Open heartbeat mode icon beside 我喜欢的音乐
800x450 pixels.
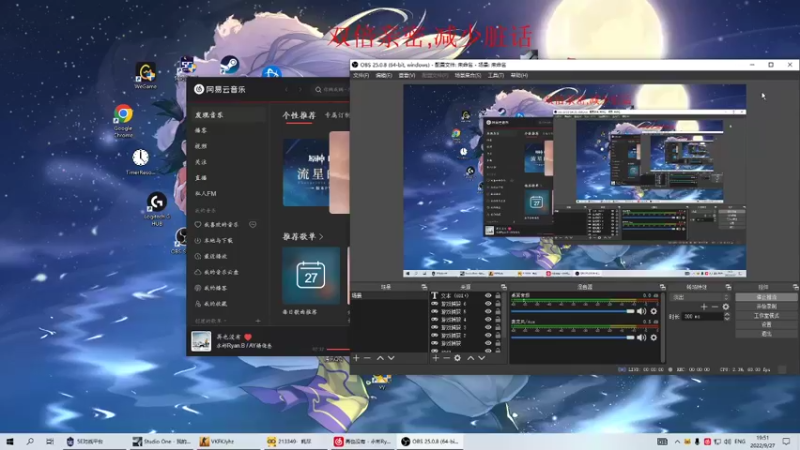click(253, 224)
